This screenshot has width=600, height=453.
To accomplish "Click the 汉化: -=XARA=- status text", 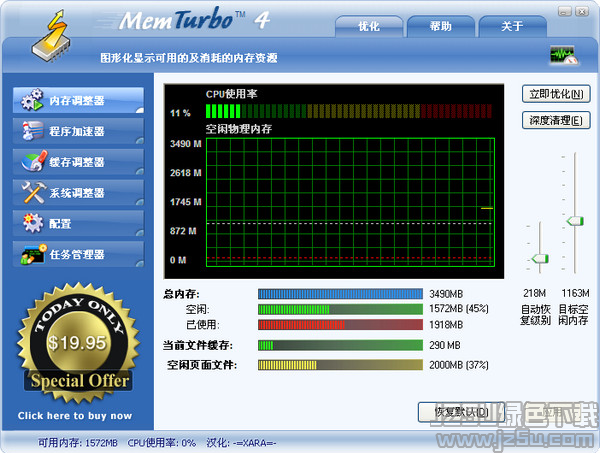I will click(241, 443).
